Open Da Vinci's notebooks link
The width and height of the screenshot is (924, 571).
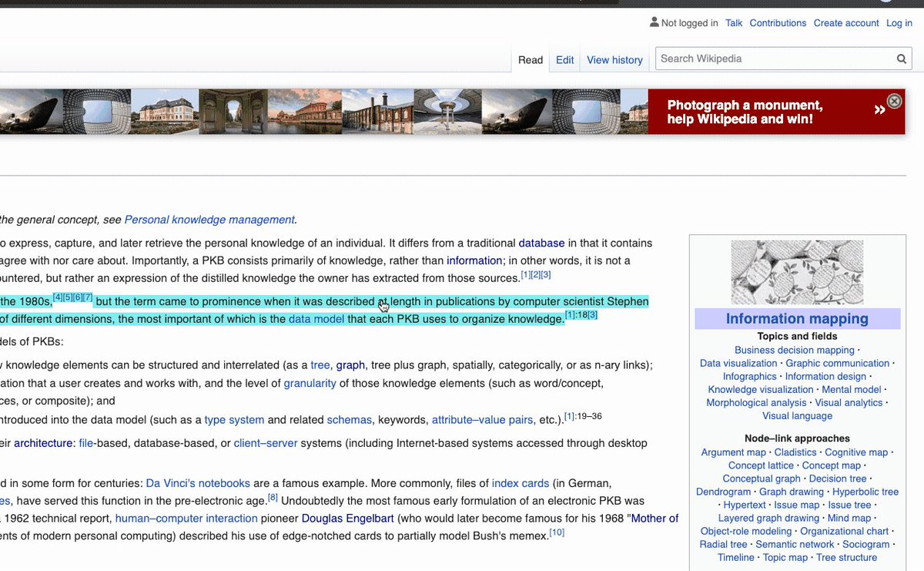[198, 483]
